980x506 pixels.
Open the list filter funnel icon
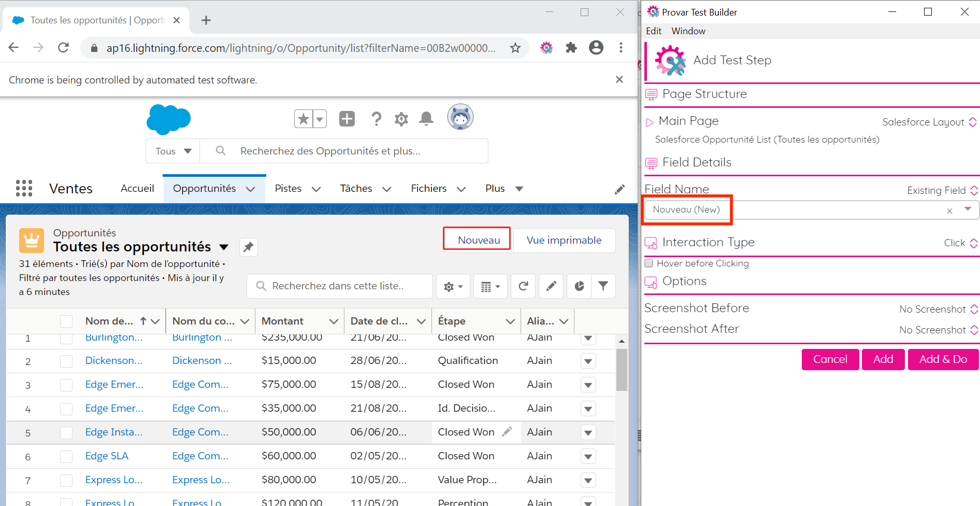[603, 286]
